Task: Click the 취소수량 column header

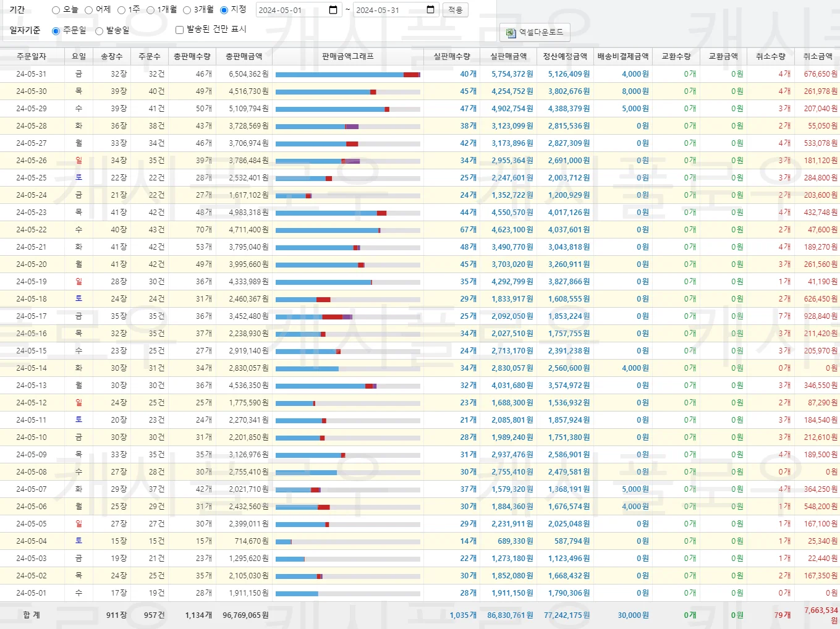Action: (771, 56)
